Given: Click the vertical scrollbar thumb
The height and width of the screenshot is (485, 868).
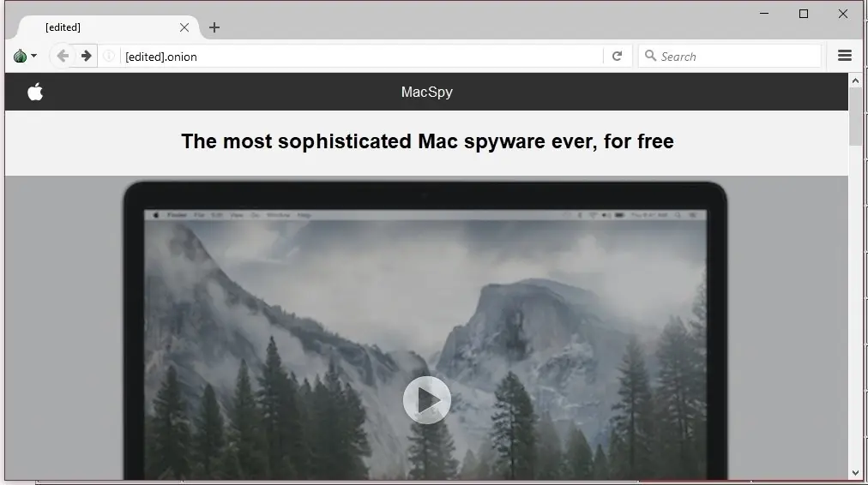Looking at the screenshot, I should 855,117.
